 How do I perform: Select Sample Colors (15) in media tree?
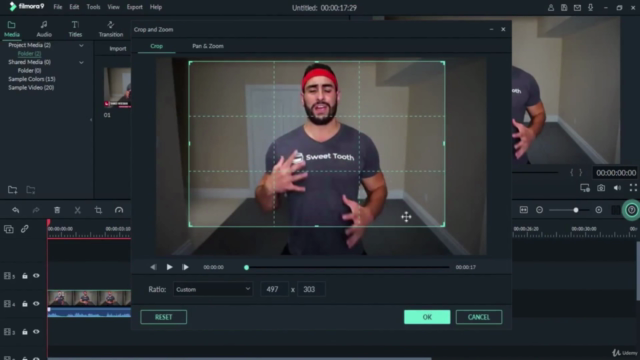[32, 79]
